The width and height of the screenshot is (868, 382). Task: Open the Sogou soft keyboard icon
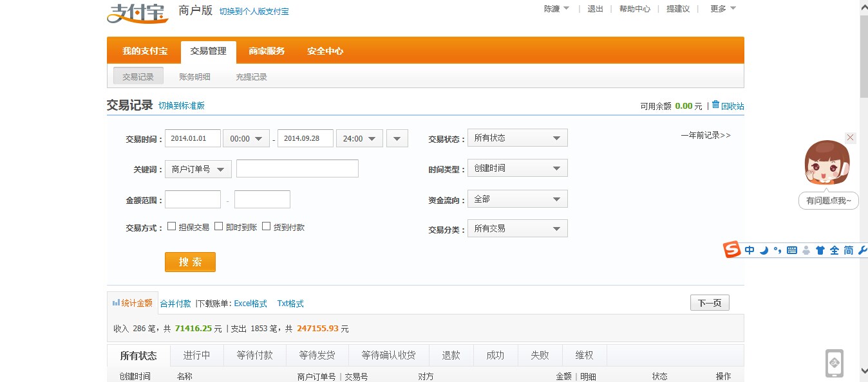click(x=791, y=251)
